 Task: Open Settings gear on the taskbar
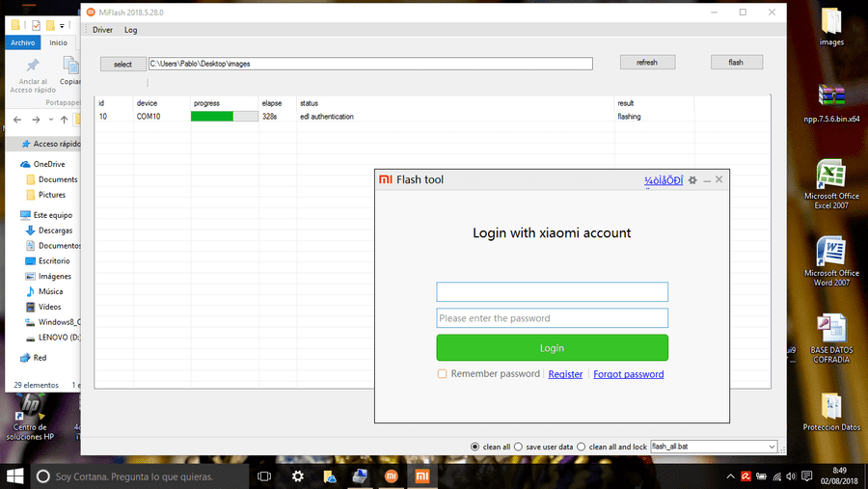click(x=298, y=476)
